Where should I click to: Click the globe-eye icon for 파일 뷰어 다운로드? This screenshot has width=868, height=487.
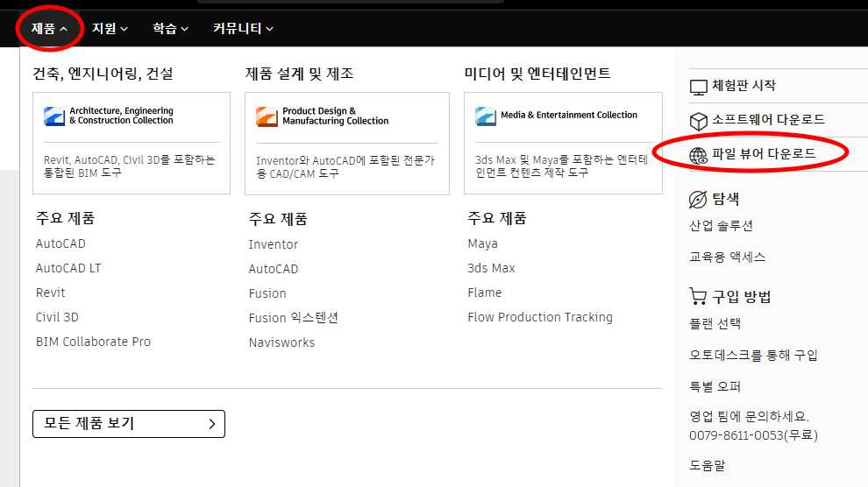(x=698, y=155)
